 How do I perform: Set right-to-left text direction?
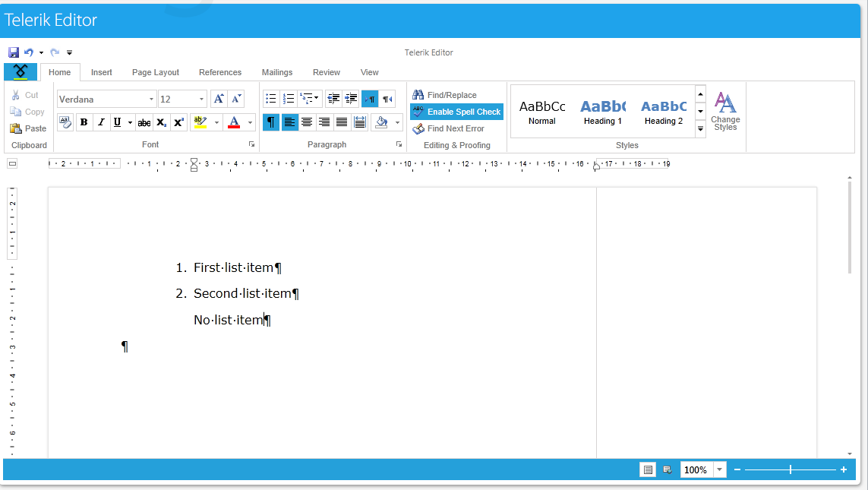click(x=387, y=99)
